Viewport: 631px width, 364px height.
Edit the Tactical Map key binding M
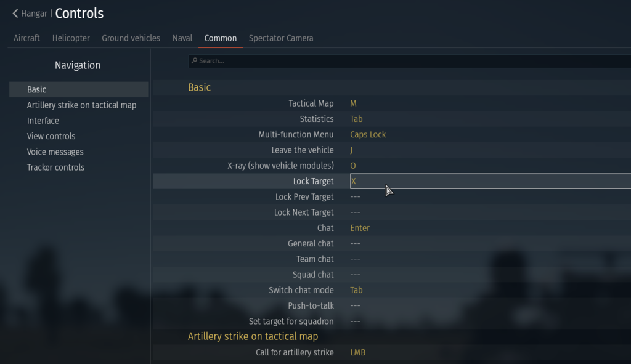click(354, 103)
